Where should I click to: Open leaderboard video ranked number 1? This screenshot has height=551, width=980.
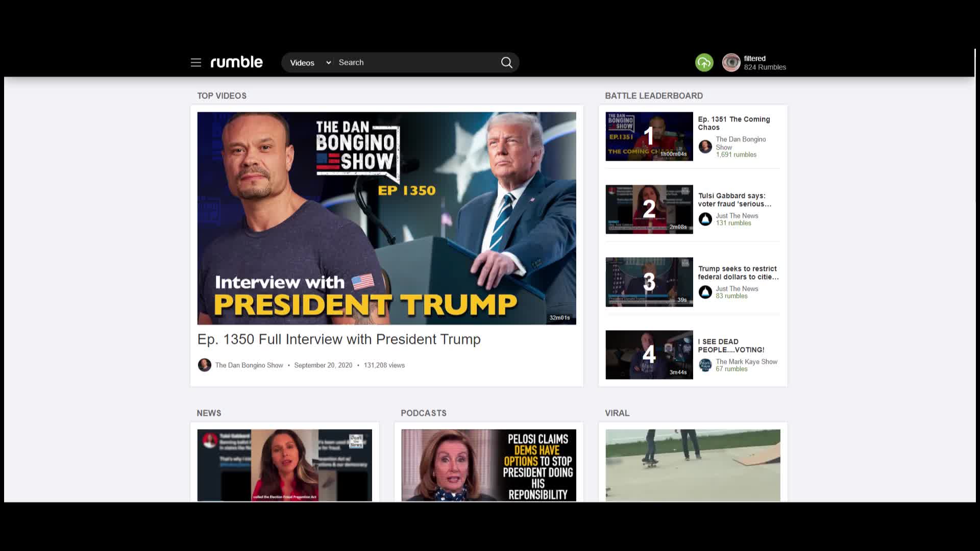click(x=649, y=136)
